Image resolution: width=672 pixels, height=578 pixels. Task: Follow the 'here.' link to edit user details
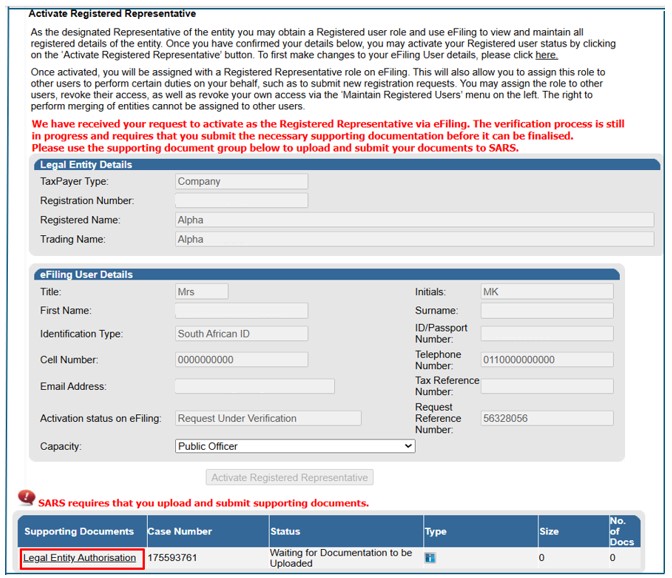pyautogui.click(x=546, y=55)
